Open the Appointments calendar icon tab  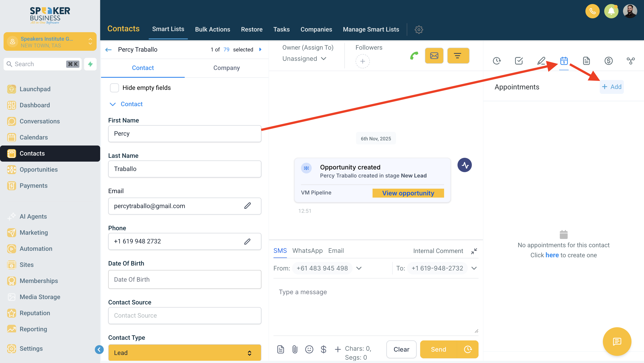click(564, 61)
